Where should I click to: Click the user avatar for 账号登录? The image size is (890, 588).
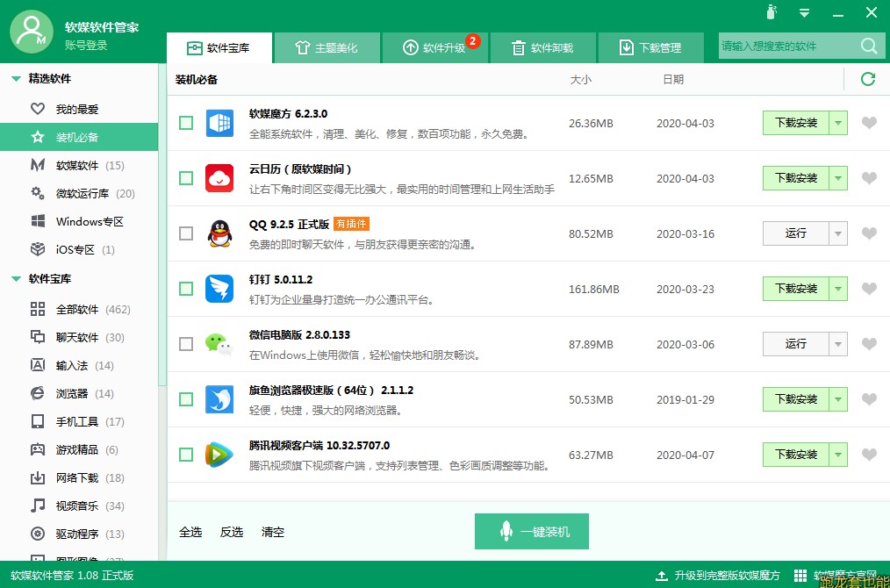(32, 32)
